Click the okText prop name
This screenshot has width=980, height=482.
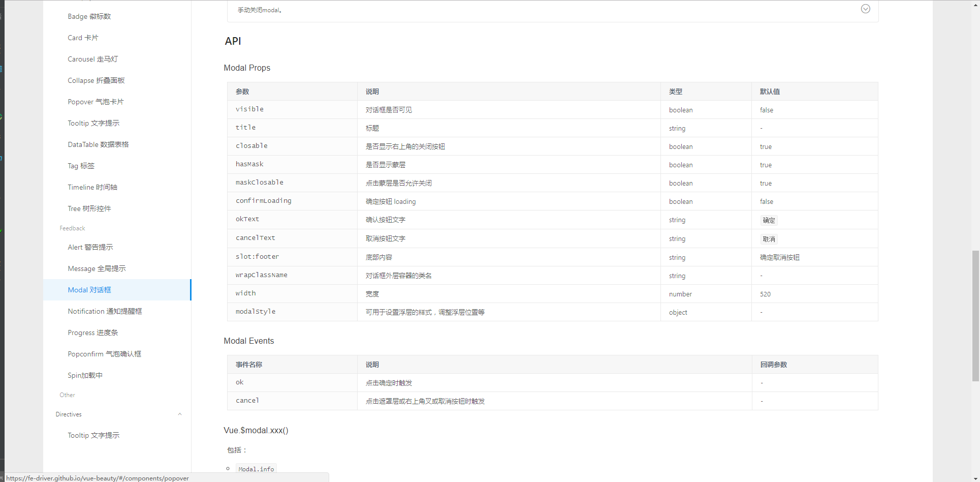pos(247,219)
